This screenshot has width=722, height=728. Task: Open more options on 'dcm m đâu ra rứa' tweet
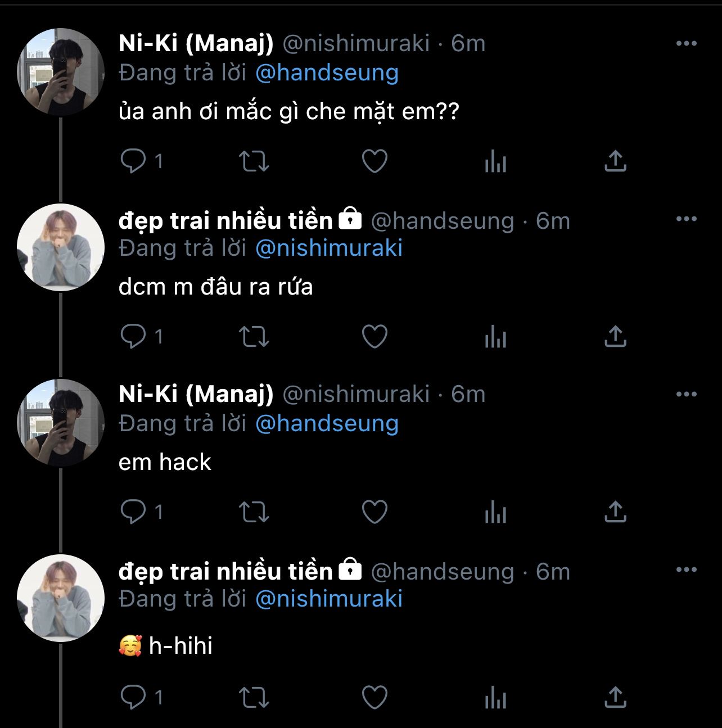[x=686, y=219]
